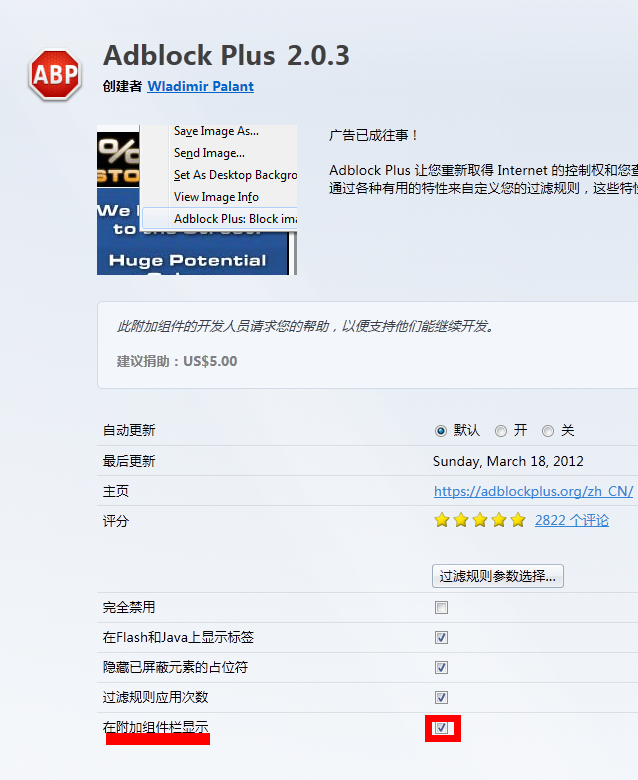Click 'Save Image As...' in preview menu

point(216,131)
